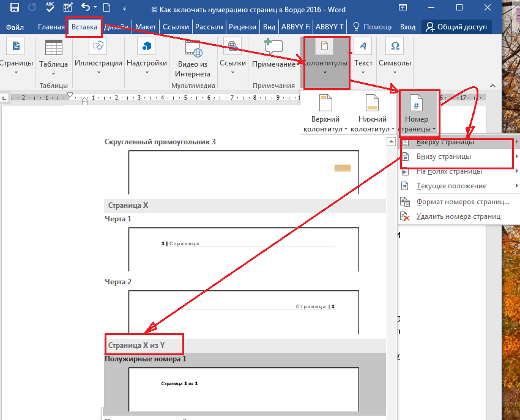Expand the Header (Верхний колонтитул) dropdown
Image resolution: width=520 pixels, height=420 pixels.
[x=325, y=114]
